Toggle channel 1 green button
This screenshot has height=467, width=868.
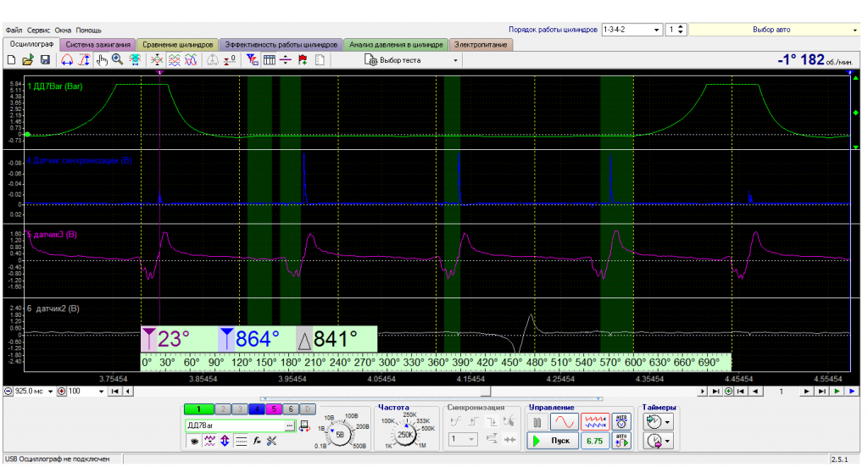coord(198,409)
